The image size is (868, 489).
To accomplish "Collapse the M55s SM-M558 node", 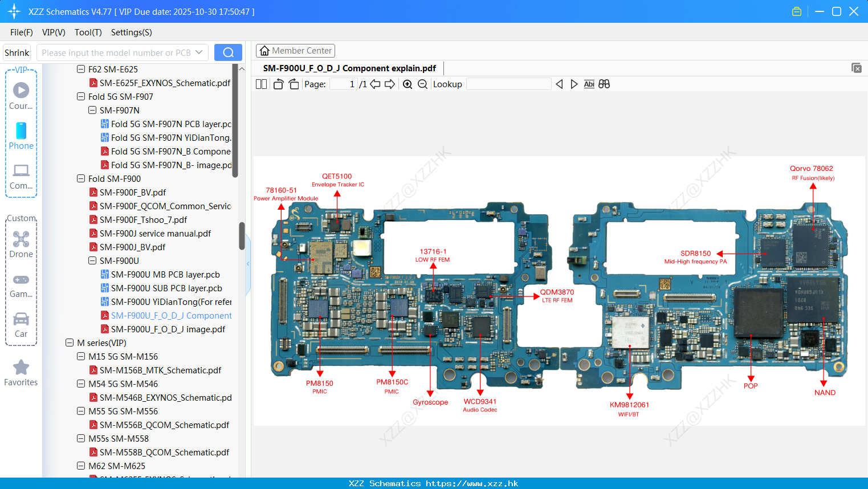I will (x=80, y=439).
